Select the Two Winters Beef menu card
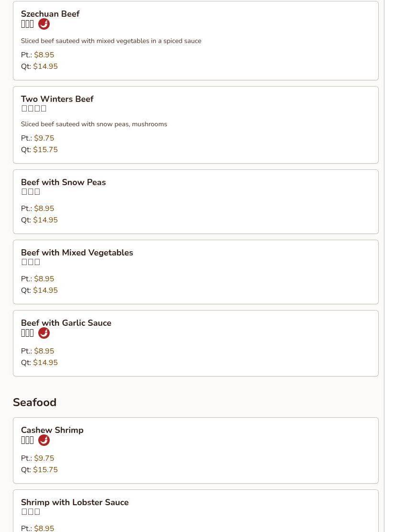 click(196, 125)
